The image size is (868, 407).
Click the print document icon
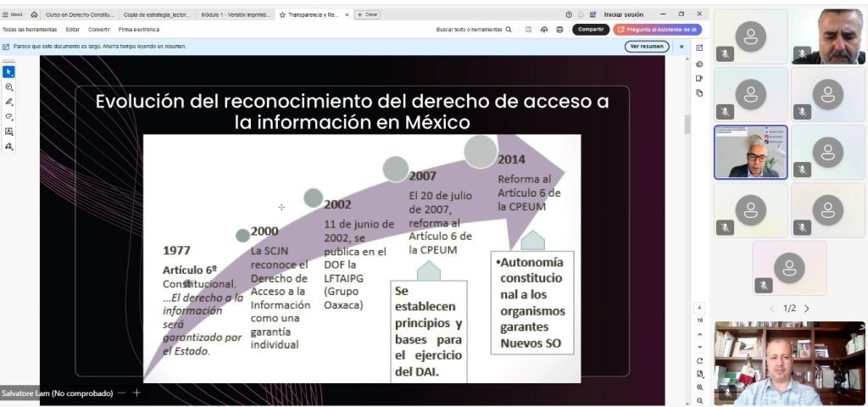click(x=559, y=29)
